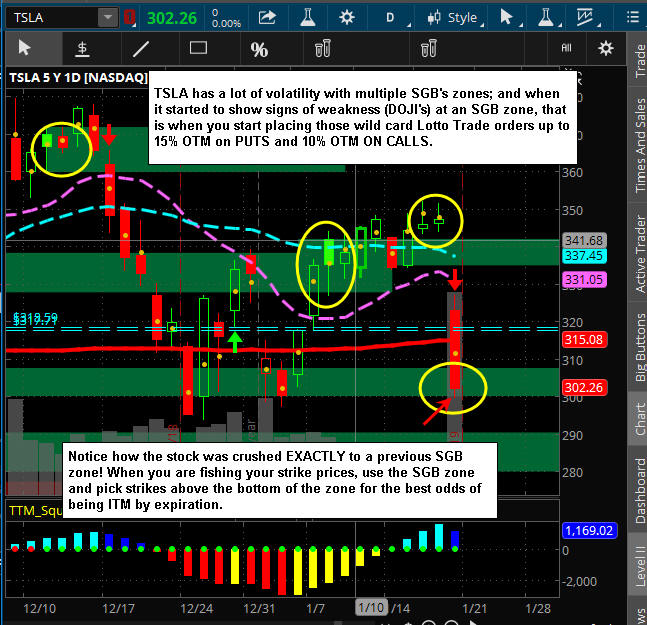The height and width of the screenshot is (625, 647).
Task: Click the red 302.26 price axis label
Action: tap(584, 387)
